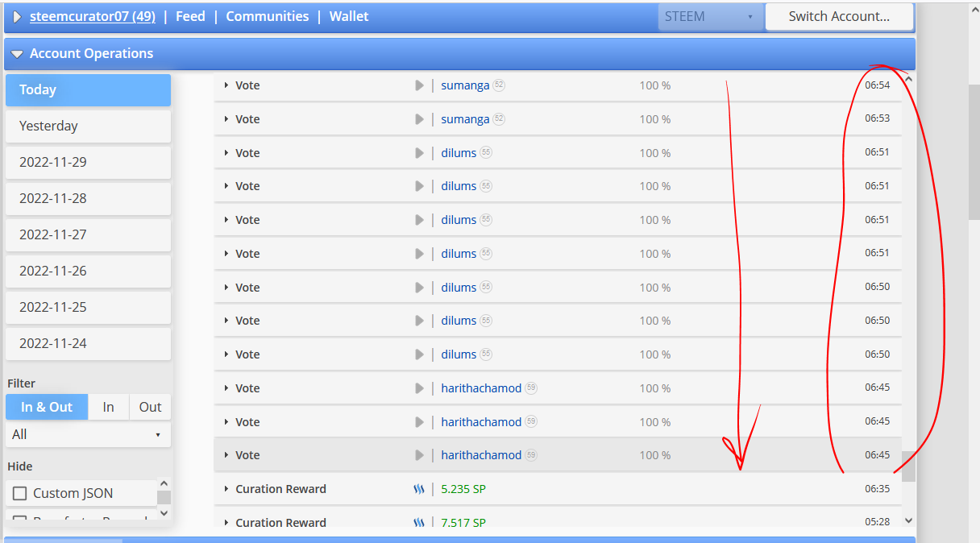The image size is (980, 543).
Task: Select the 2022-11-26 date tab
Action: point(88,271)
